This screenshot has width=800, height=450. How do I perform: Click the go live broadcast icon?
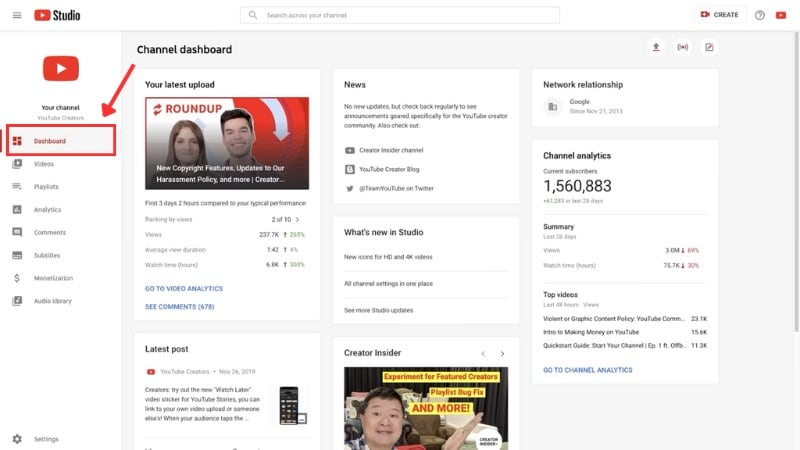click(683, 47)
